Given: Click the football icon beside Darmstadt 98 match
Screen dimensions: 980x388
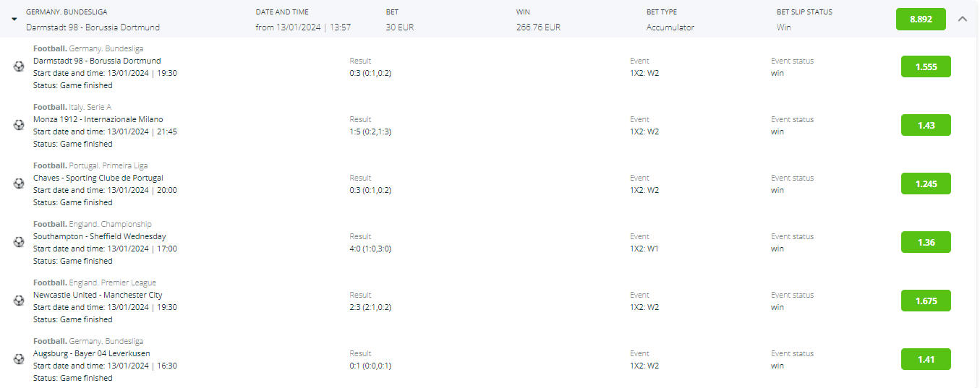Looking at the screenshot, I should click(x=19, y=66).
